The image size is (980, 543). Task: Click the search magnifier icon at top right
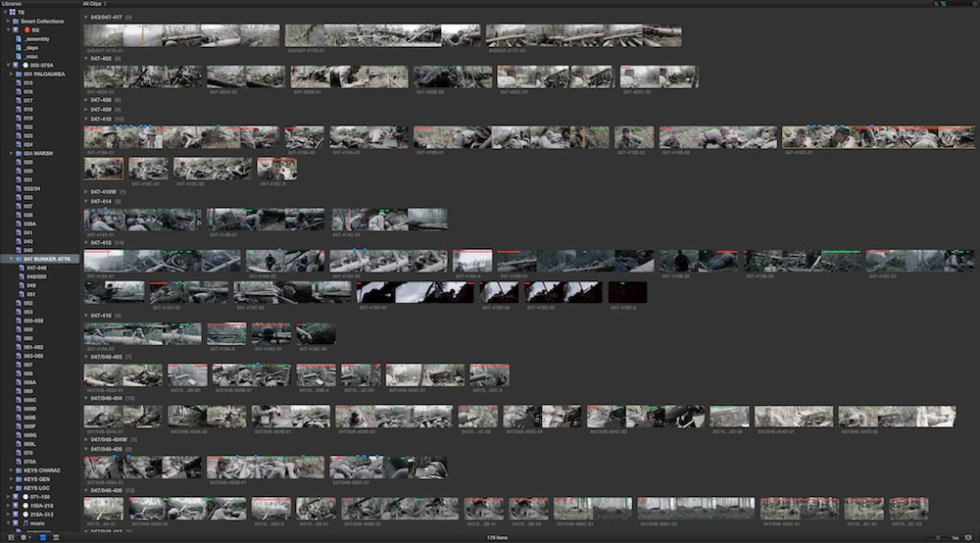pos(936,3)
